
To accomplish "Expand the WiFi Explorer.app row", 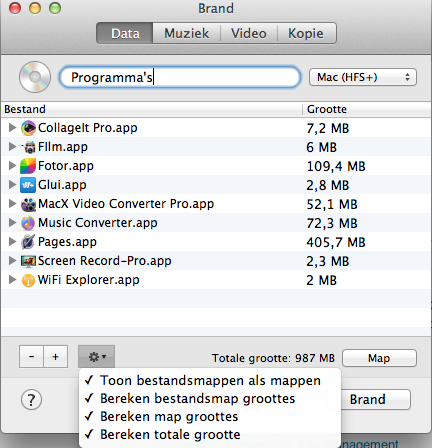I will (12, 279).
